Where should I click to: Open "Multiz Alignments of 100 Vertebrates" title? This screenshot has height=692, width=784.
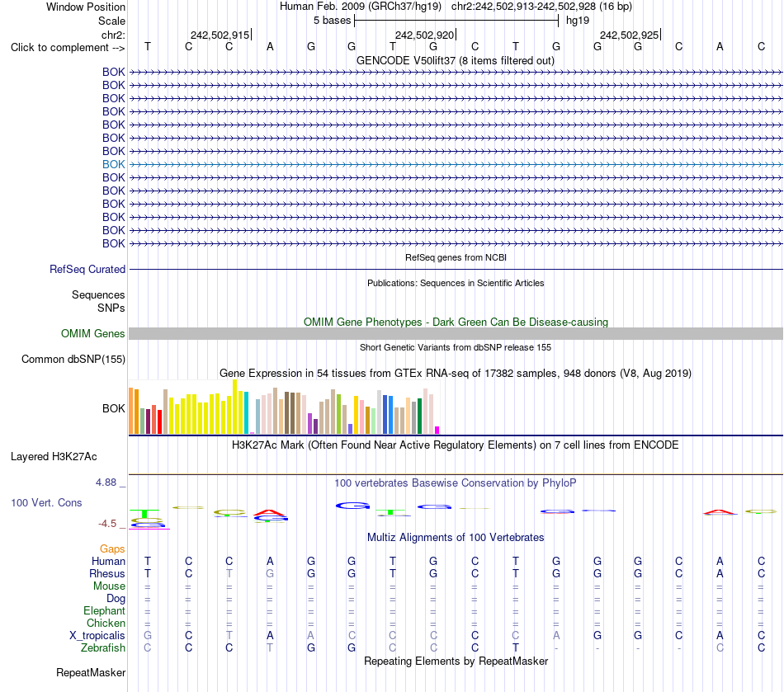456,538
